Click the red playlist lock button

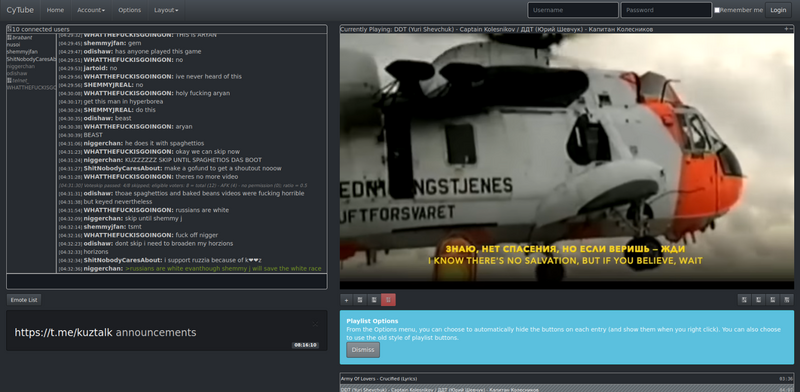click(x=388, y=300)
